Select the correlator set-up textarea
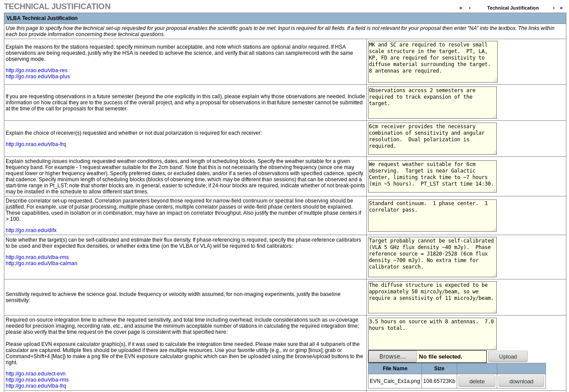The height and width of the screenshot is (392, 569). (x=432, y=215)
